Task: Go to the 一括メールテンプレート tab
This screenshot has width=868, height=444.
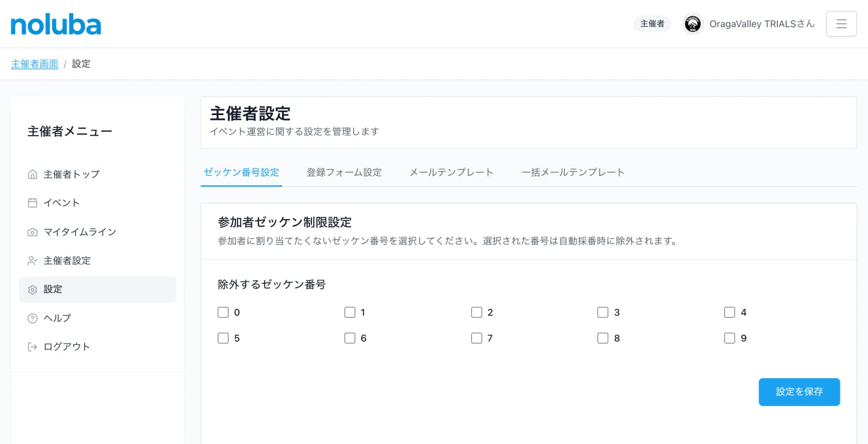Action: click(573, 173)
